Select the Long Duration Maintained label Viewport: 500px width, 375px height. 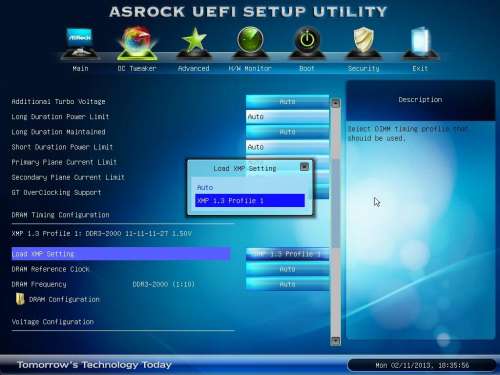coord(58,132)
